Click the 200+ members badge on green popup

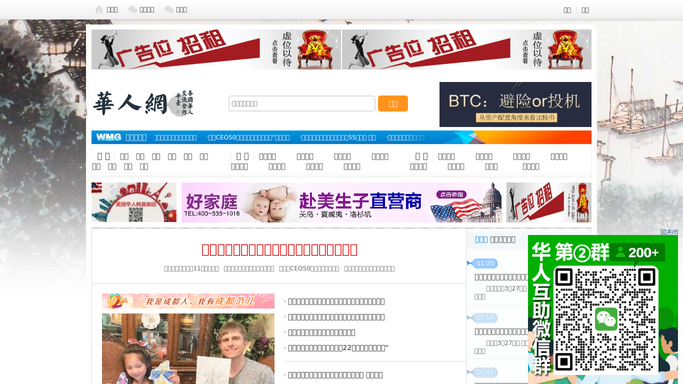click(638, 253)
